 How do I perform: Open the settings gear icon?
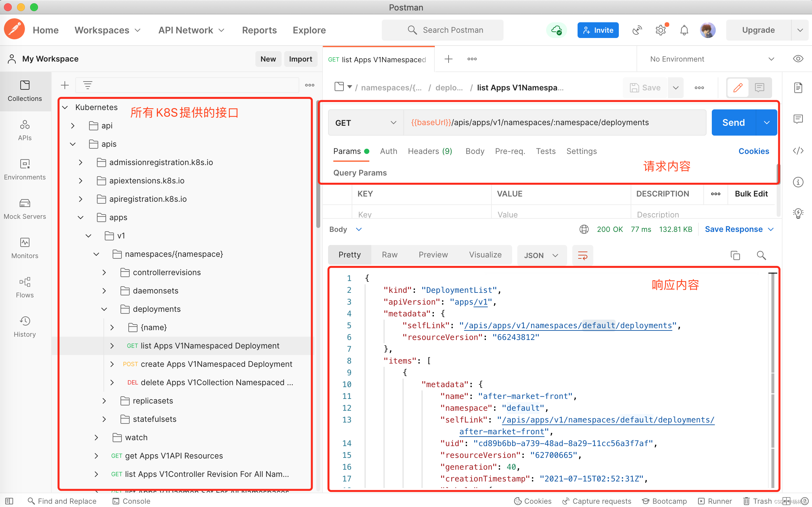tap(660, 30)
